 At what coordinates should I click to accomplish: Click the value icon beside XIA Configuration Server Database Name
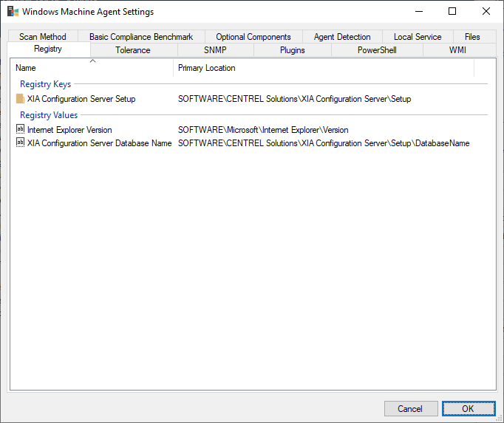pos(20,142)
